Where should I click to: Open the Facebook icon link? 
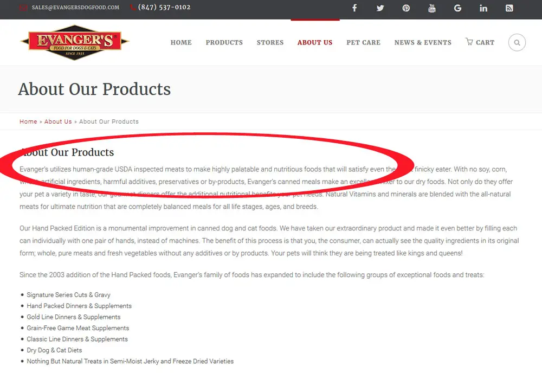pyautogui.click(x=354, y=8)
